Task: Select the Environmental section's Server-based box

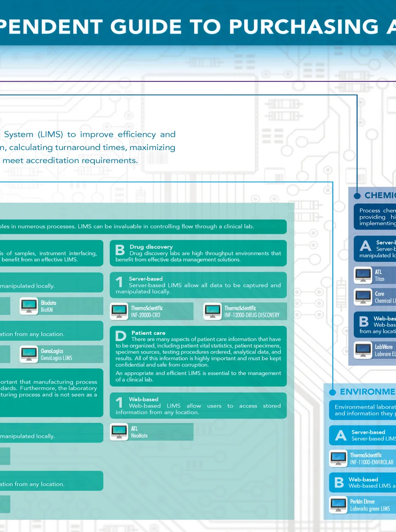Action: 363,435
